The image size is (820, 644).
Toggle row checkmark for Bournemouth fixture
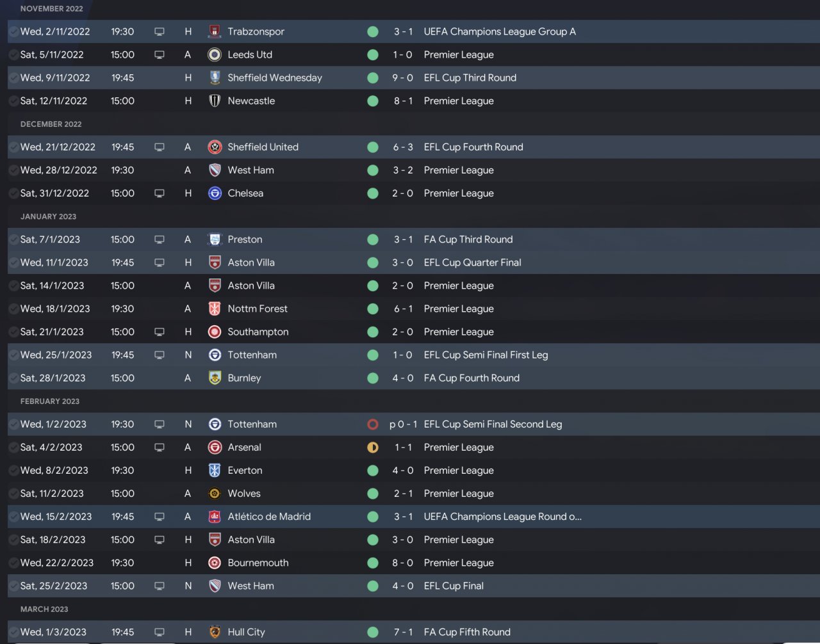(13, 563)
